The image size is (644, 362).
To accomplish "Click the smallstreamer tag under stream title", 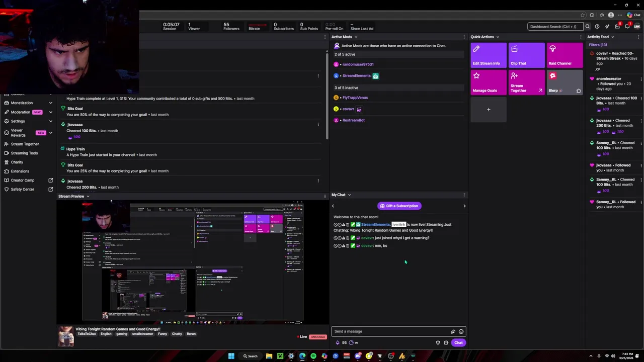I will 142,334.
